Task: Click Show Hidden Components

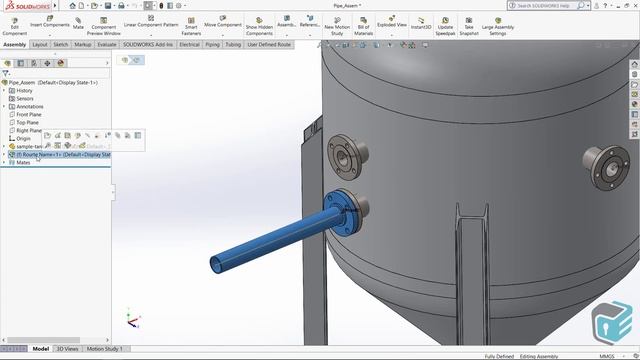Action: point(259,27)
